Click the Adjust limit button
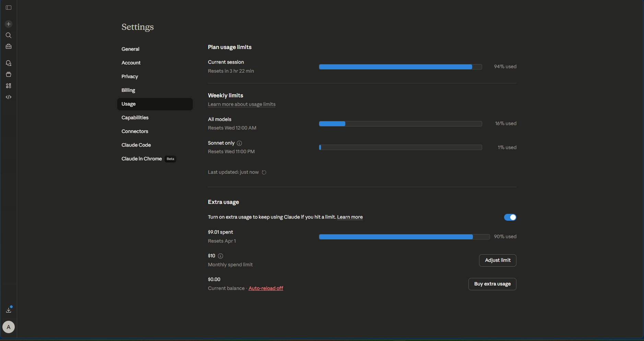The height and width of the screenshot is (341, 644). pyautogui.click(x=498, y=260)
